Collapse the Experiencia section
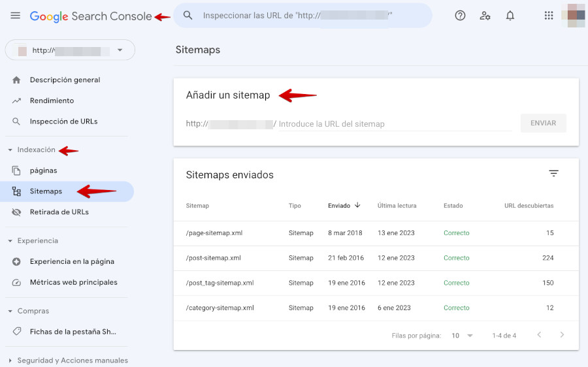Image resolution: width=588 pixels, height=367 pixels. [x=10, y=241]
